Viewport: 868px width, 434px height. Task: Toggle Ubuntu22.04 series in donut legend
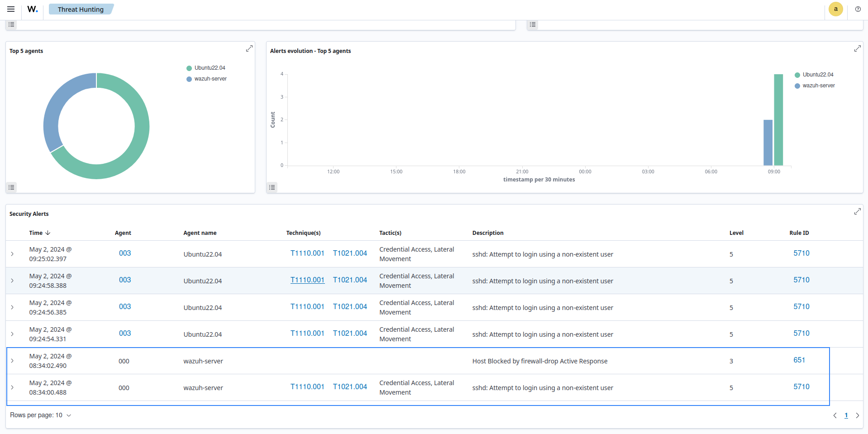tap(210, 68)
